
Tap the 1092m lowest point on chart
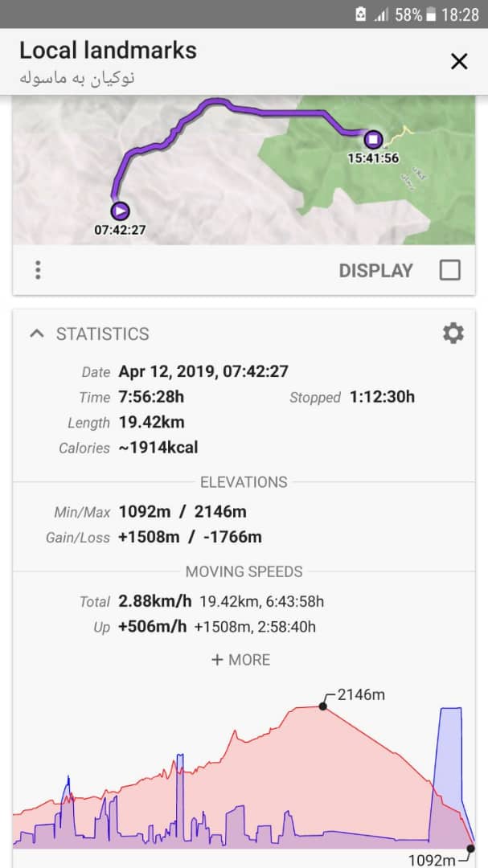tap(471, 848)
